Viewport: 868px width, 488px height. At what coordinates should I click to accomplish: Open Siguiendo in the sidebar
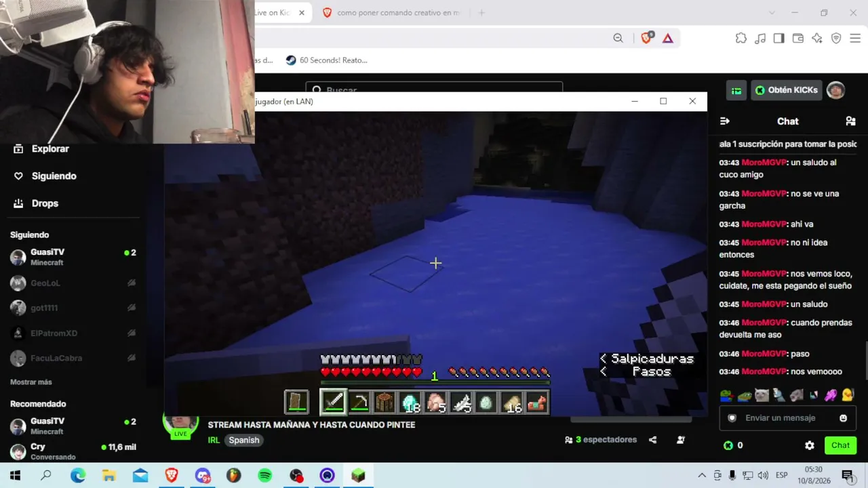[x=45, y=176]
